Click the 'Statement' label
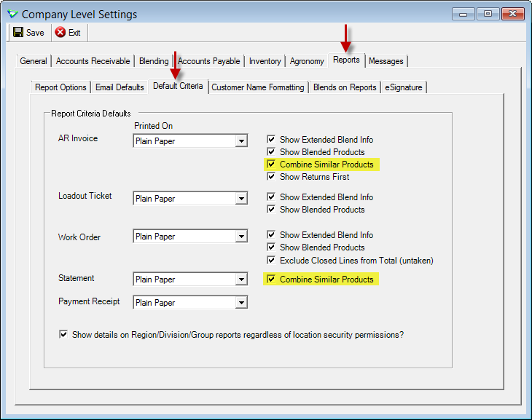Viewport: 532px width, 420px height. [x=76, y=278]
